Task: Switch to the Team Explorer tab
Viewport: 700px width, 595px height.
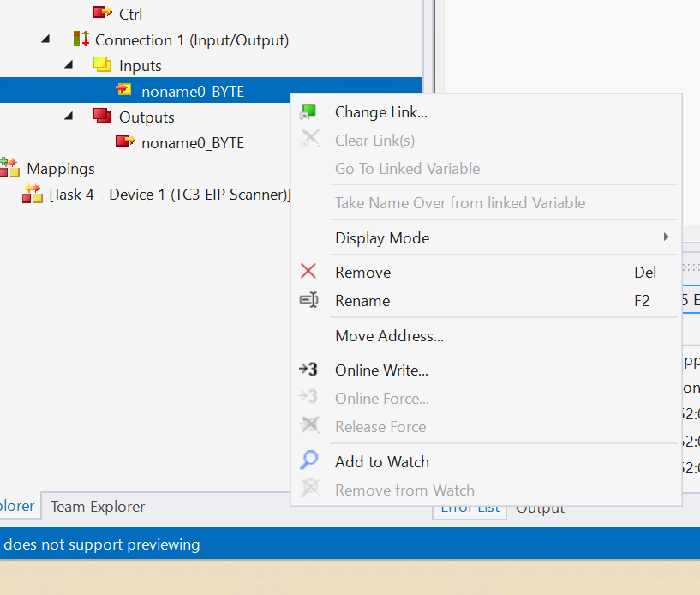Action: click(x=98, y=507)
